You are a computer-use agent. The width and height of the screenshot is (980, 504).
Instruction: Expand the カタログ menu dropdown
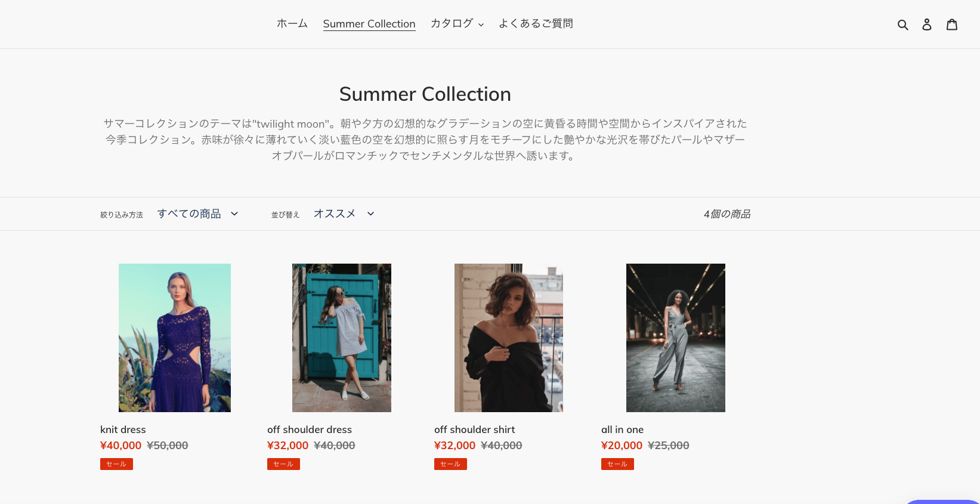click(x=457, y=24)
